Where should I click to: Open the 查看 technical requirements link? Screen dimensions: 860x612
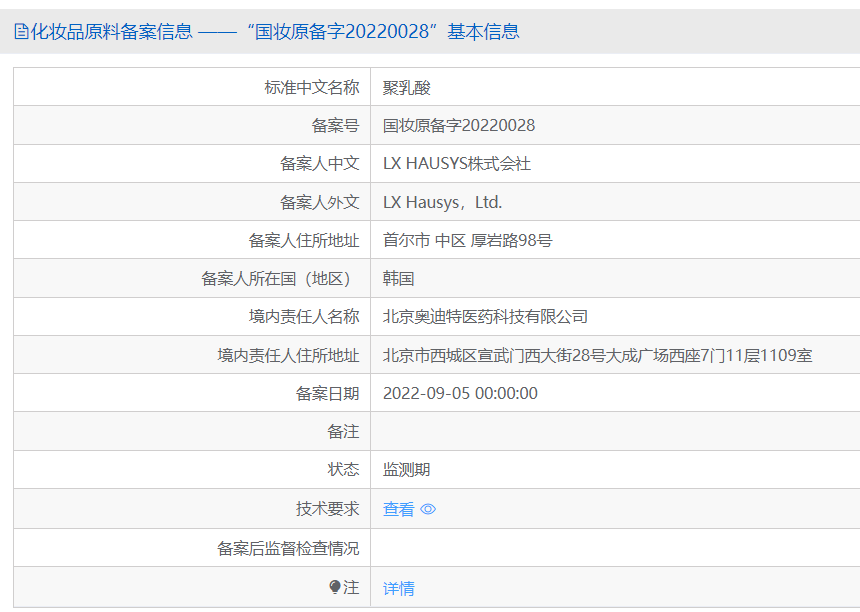398,509
